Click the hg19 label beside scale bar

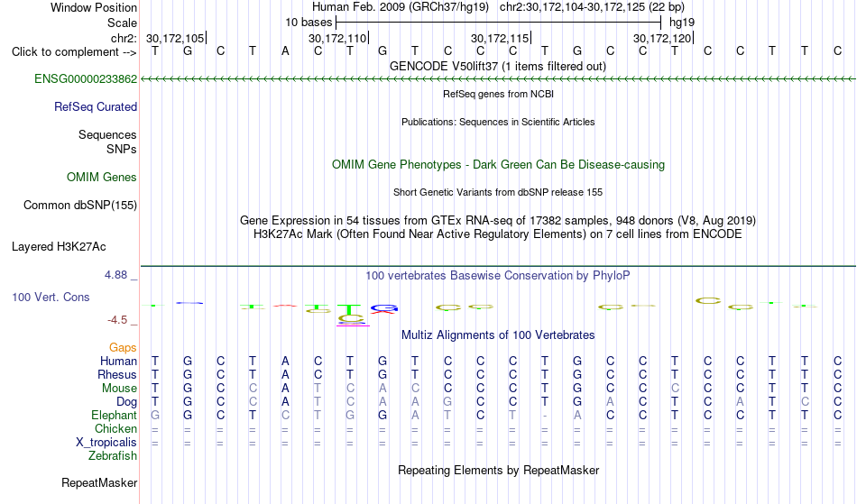pyautogui.click(x=682, y=23)
